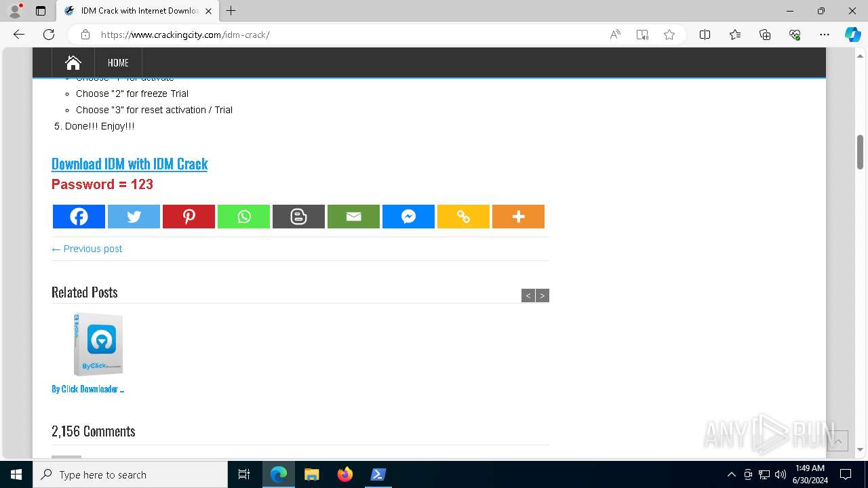
Task: Close the IDM Crack tab
Action: click(208, 11)
